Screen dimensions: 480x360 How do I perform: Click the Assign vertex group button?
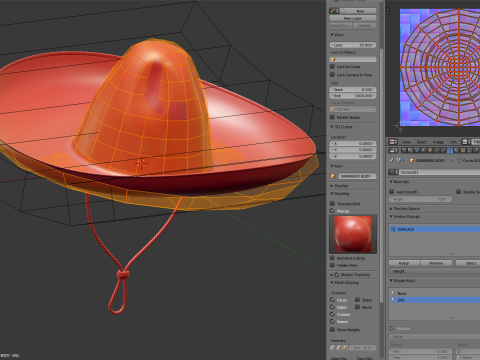[x=404, y=263]
